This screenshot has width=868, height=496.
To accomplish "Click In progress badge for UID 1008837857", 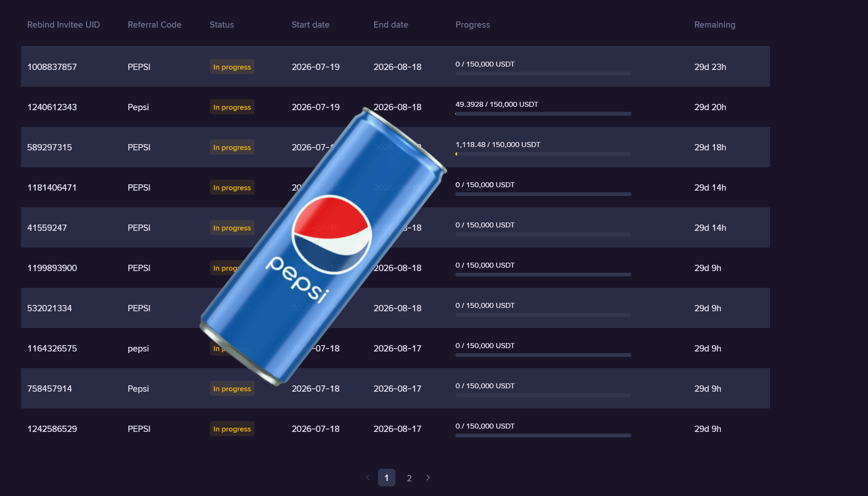I will pyautogui.click(x=232, y=67).
